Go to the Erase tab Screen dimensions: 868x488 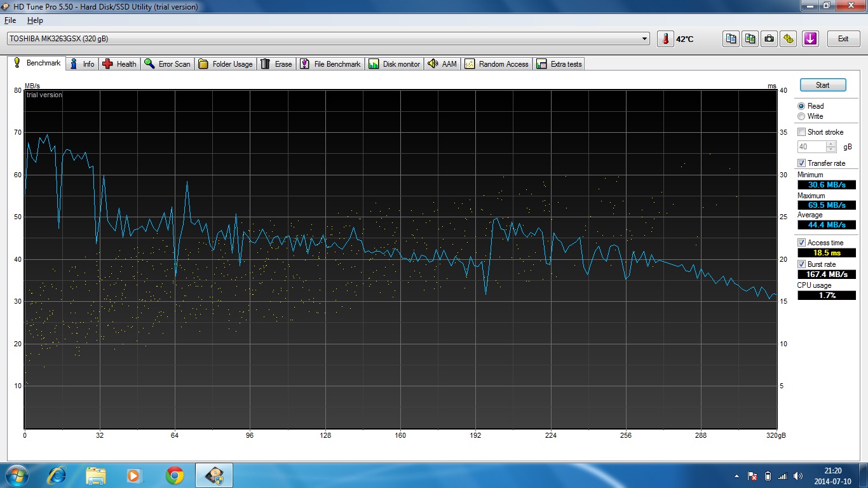(276, 64)
